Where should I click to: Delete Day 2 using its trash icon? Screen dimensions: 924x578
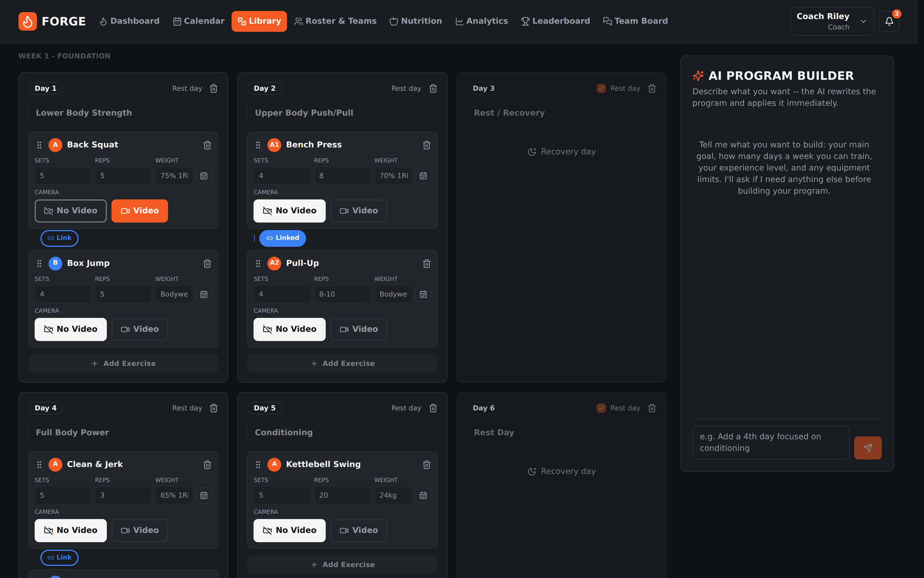433,88
